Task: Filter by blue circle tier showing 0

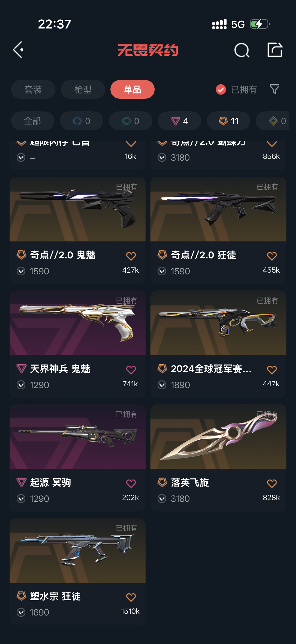Action: (x=81, y=121)
